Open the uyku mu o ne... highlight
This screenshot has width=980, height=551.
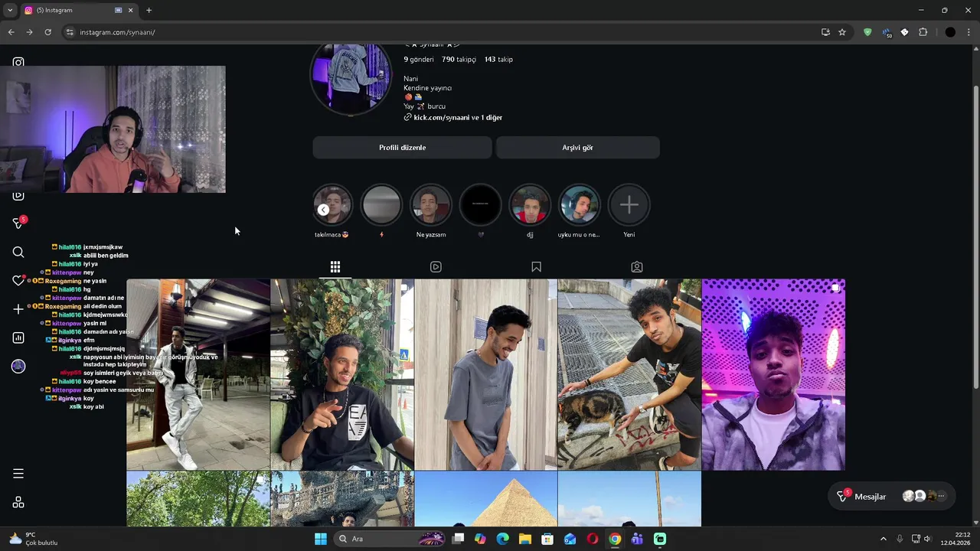[579, 205]
